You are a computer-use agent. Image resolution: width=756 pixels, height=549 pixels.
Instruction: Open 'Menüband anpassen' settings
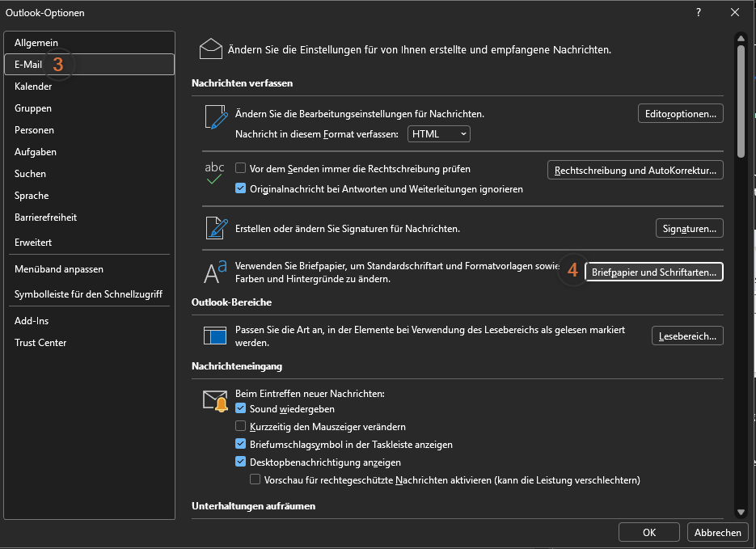(x=89, y=269)
